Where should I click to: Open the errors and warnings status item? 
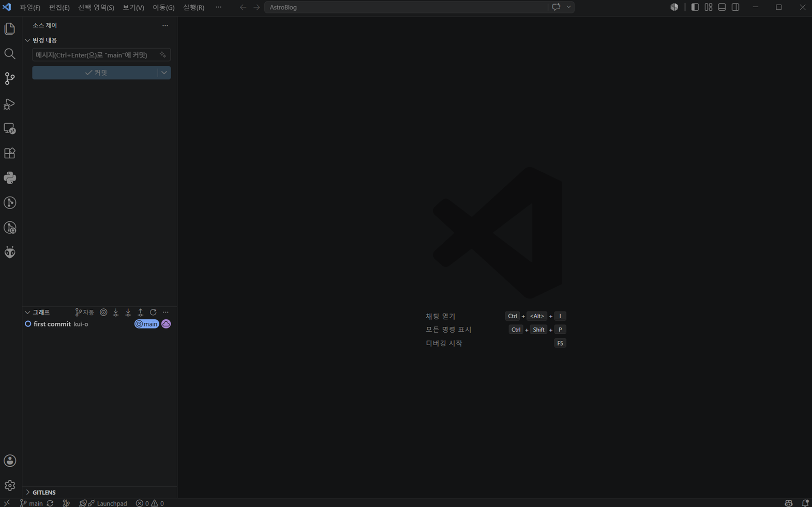pos(150,503)
